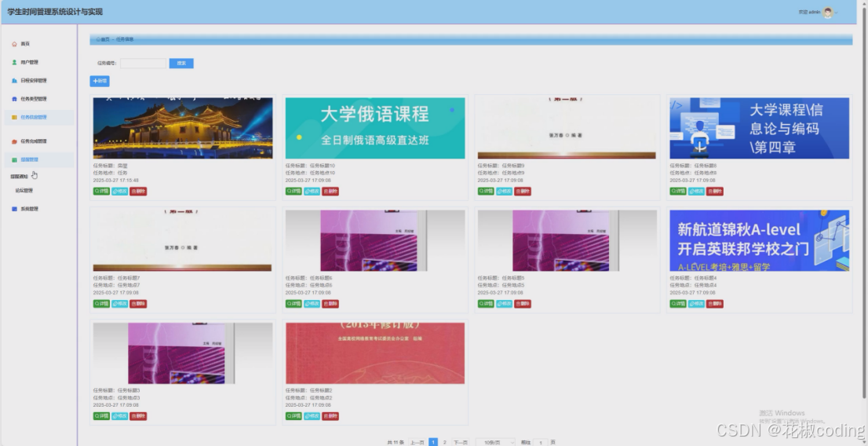Open 提醒通知 submenu entry

[x=20, y=177]
